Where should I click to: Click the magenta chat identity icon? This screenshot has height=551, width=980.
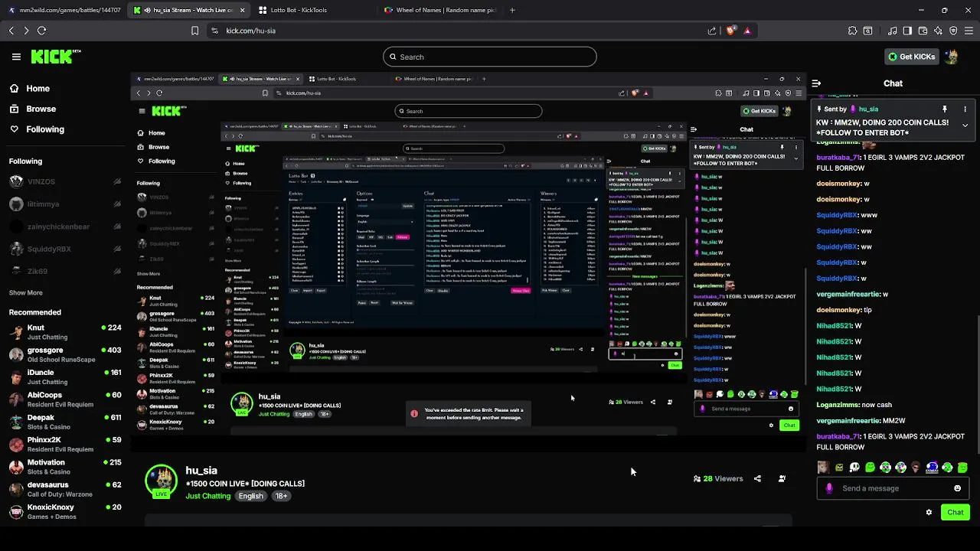pyautogui.click(x=829, y=488)
